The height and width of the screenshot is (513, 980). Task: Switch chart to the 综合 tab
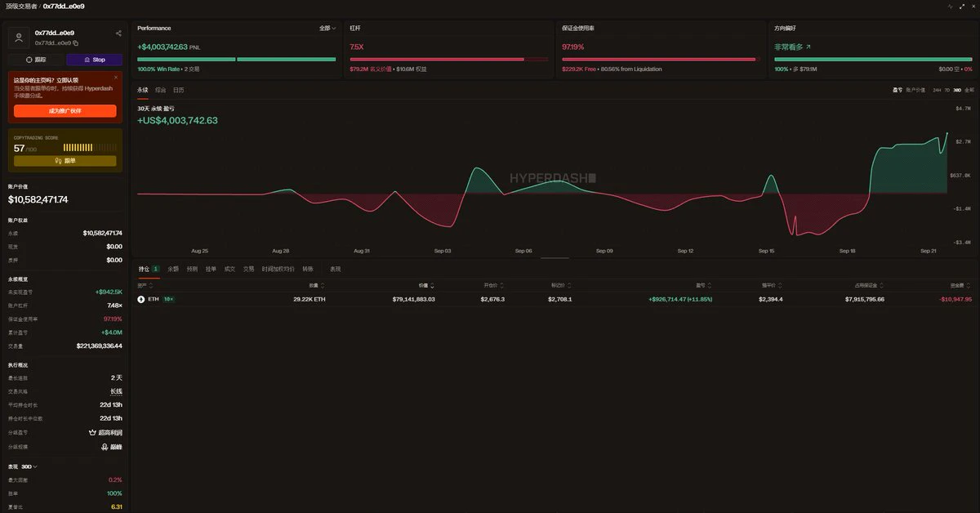point(160,90)
